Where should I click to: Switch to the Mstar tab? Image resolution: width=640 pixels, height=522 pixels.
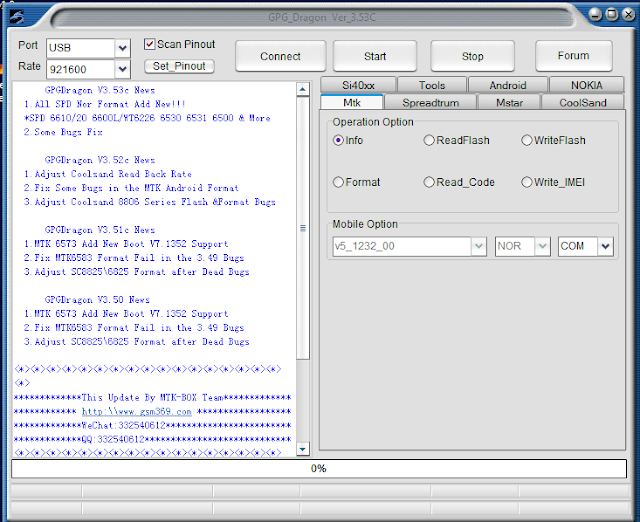509,102
